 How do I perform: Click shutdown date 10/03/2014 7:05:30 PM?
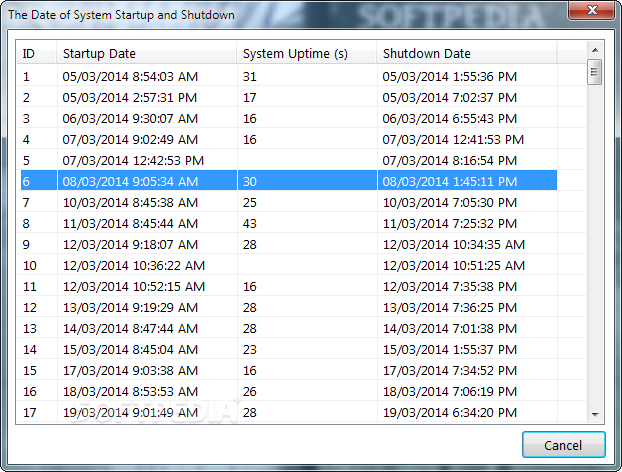coord(450,203)
